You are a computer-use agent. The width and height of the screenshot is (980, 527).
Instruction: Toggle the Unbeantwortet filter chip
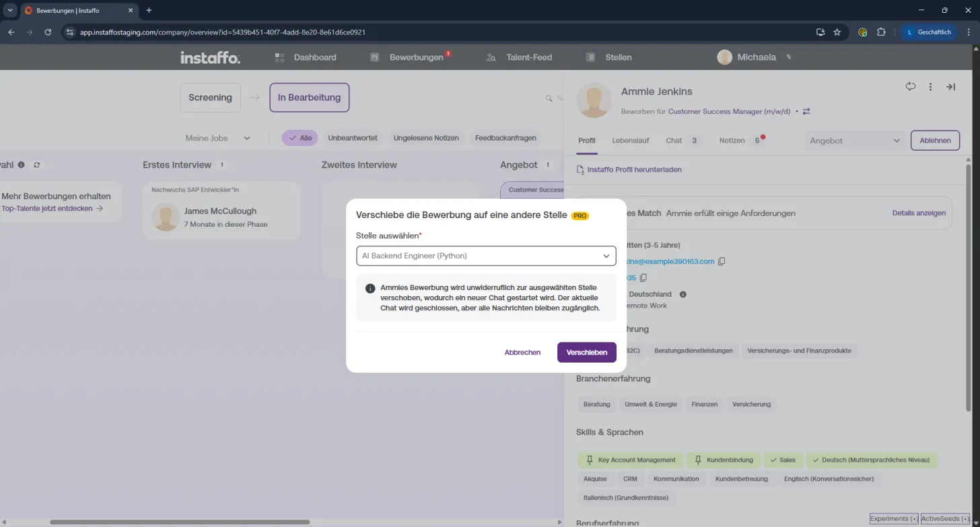(353, 138)
